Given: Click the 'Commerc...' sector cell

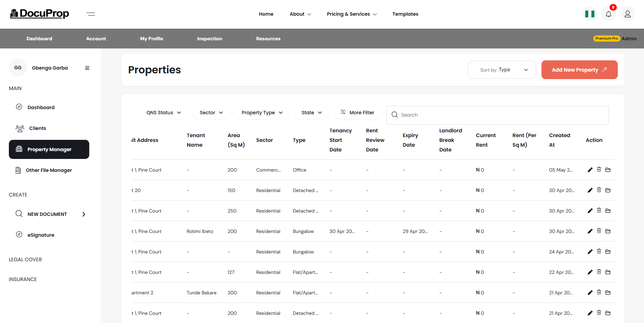Looking at the screenshot, I should (x=269, y=170).
